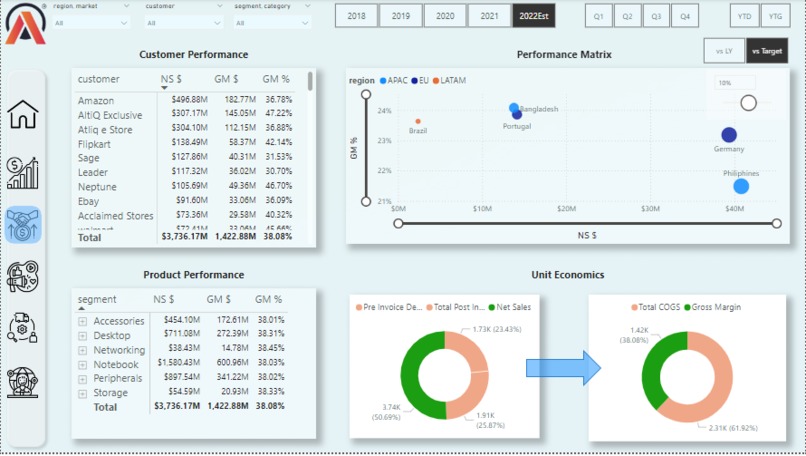Open the executive globe person icon
Image resolution: width=806 pixels, height=456 pixels.
[x=23, y=382]
